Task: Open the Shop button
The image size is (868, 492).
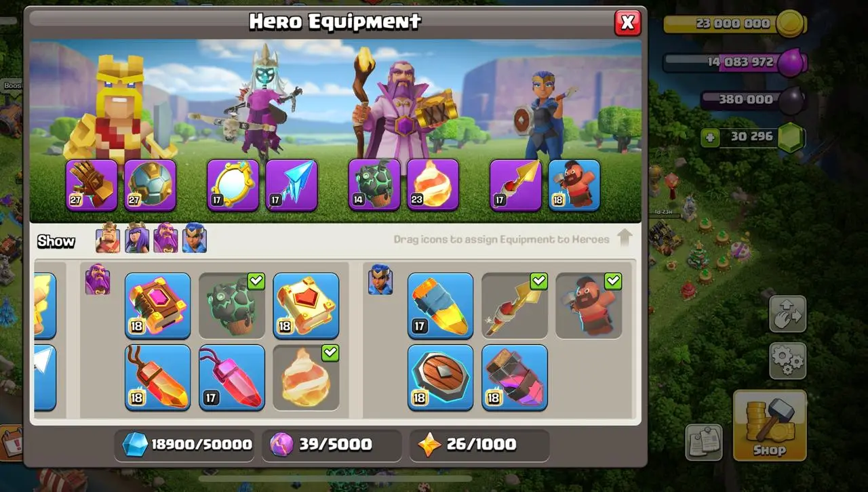Action: pyautogui.click(x=770, y=426)
